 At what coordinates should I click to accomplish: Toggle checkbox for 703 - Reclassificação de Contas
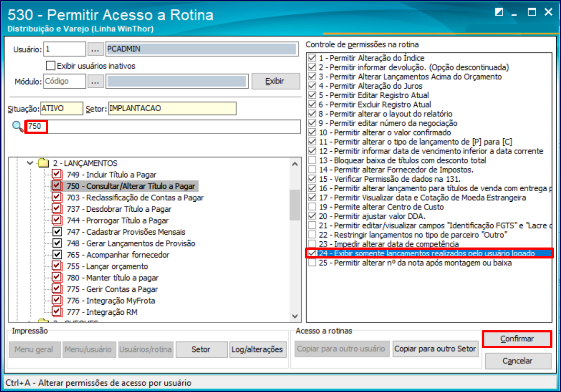point(57,197)
